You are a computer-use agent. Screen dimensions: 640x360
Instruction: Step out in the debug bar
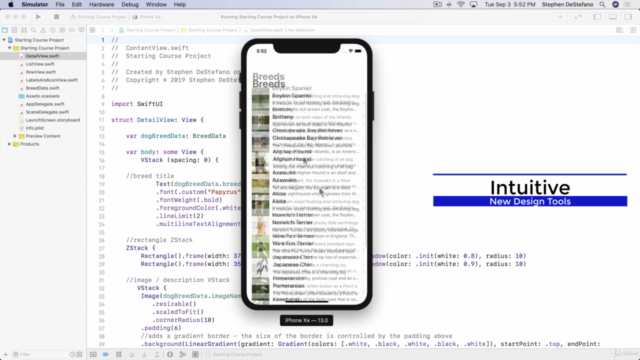pyautogui.click(x=157, y=354)
